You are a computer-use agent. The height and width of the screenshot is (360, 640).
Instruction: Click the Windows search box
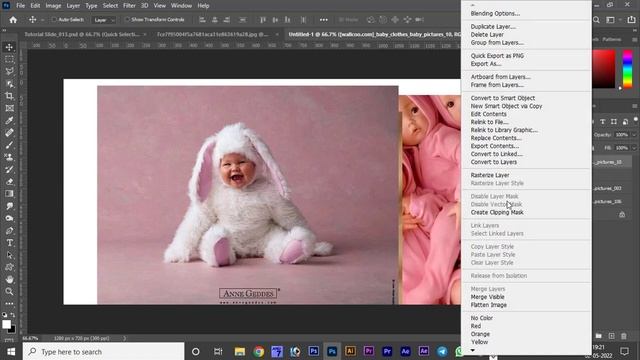(x=104, y=351)
